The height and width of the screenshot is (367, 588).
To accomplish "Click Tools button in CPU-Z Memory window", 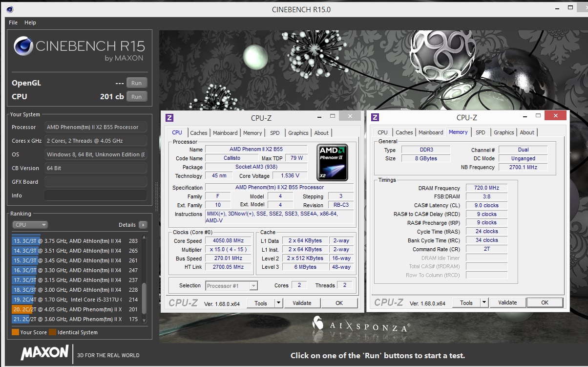I will point(466,302).
